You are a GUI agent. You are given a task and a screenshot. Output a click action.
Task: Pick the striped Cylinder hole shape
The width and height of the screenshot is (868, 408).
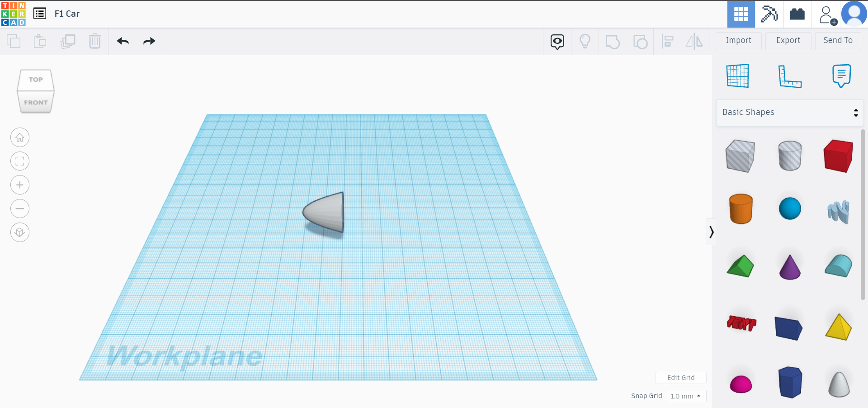(790, 156)
